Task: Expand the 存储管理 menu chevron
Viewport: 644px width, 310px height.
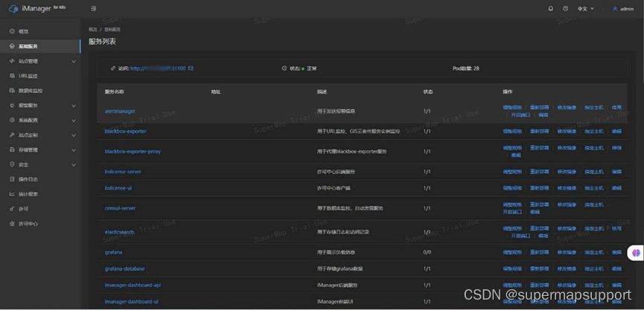Action: [x=74, y=150]
